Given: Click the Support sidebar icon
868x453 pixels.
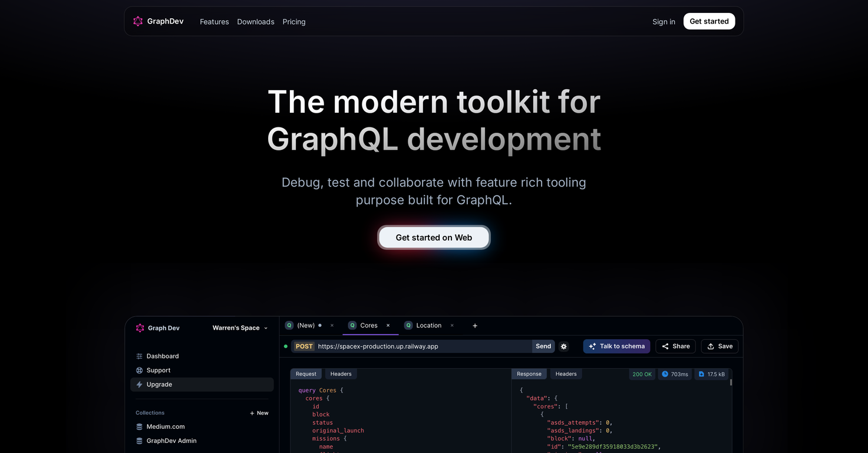Looking at the screenshot, I should click(140, 370).
